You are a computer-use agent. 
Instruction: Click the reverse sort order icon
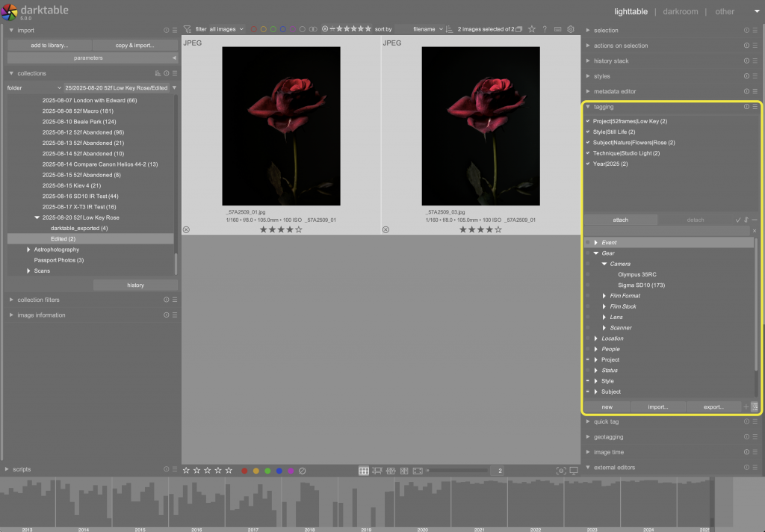coord(449,29)
